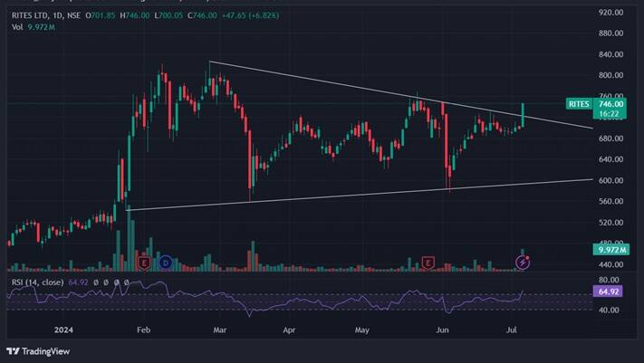
Task: Click the green 9.972M volume label
Action: (607, 248)
